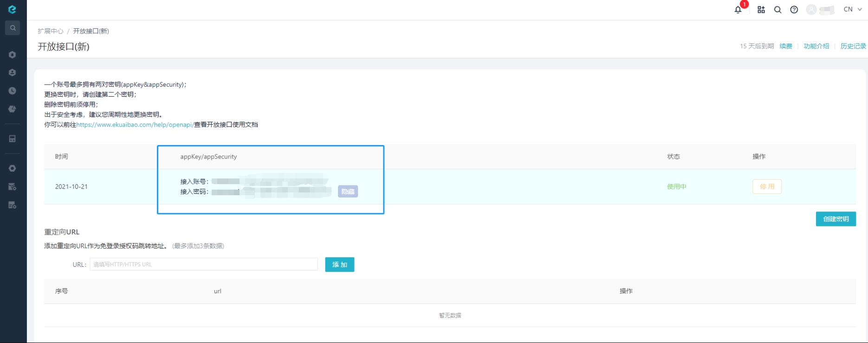The width and height of the screenshot is (868, 343).
Task: Expand the CN language dropdown
Action: click(x=853, y=9)
